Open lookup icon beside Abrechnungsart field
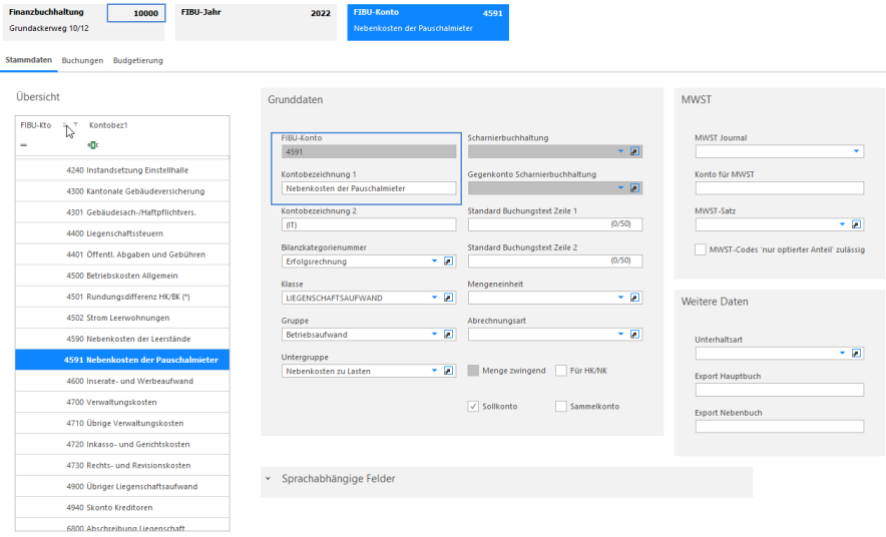Viewport: 886px width, 537px height. click(x=635, y=334)
